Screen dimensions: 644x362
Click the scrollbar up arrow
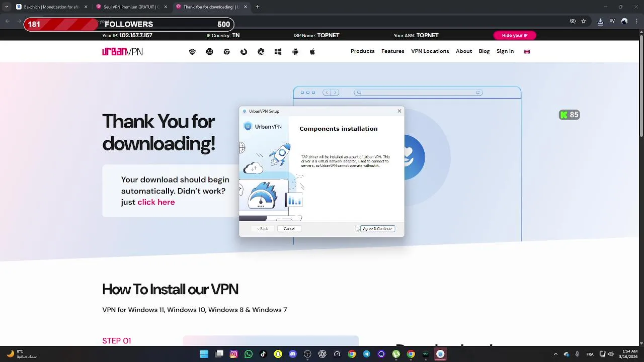coord(641,33)
